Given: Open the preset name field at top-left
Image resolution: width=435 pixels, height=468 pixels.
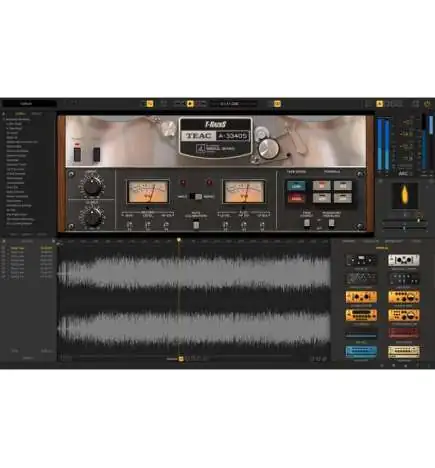Looking at the screenshot, I should (29, 104).
